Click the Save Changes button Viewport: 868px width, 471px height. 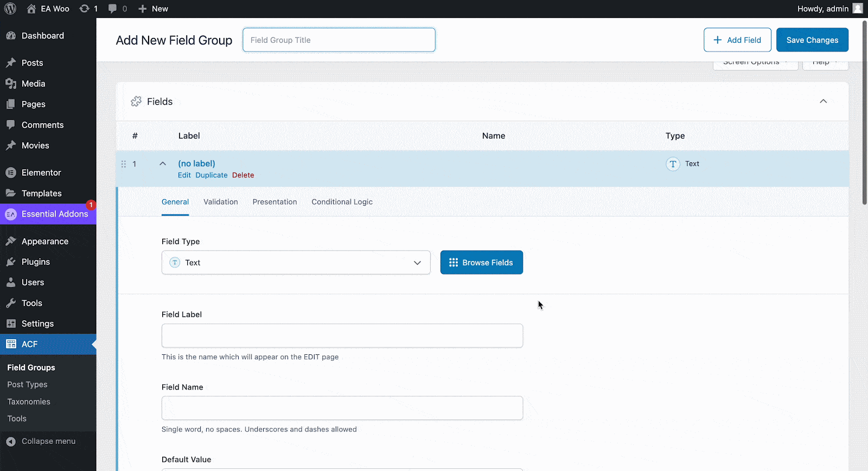tap(812, 40)
